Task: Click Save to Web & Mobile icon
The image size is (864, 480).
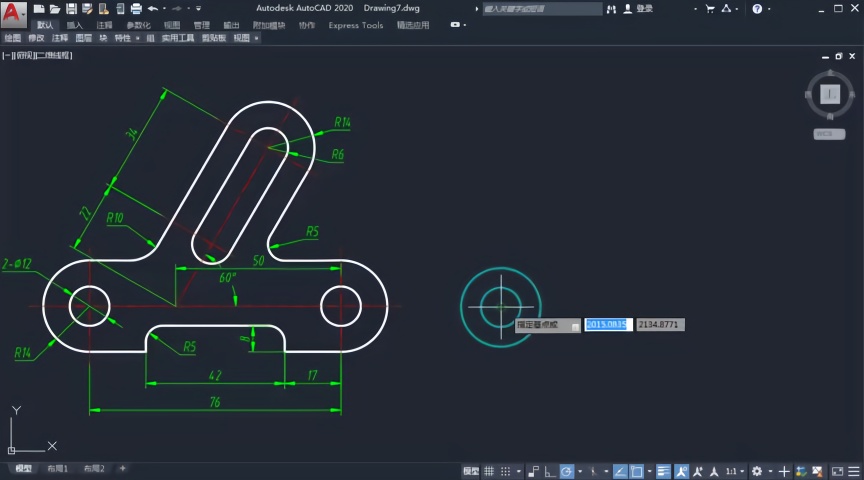Action: [x=120, y=9]
